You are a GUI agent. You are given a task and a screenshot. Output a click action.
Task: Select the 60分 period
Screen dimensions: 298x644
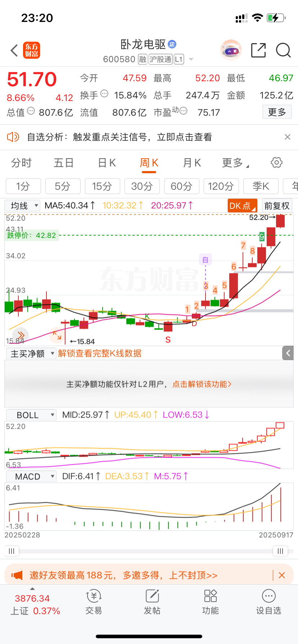click(181, 186)
